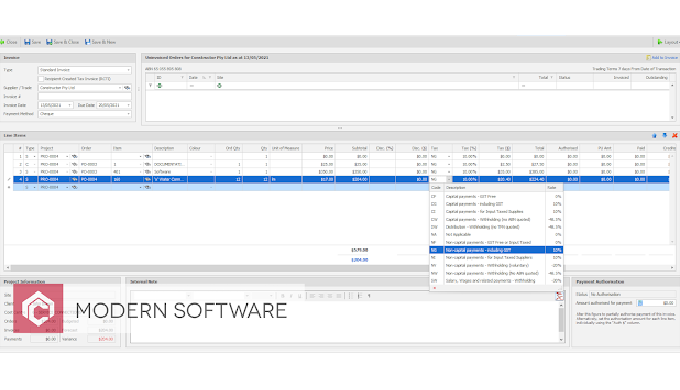
Task: Select tax code NA Not Applicable
Action: 496,235
